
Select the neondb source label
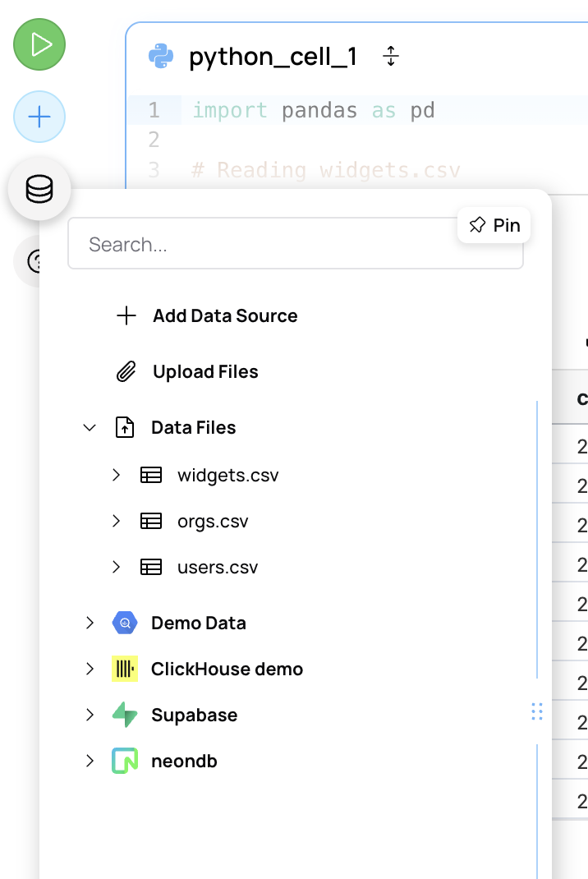click(184, 762)
